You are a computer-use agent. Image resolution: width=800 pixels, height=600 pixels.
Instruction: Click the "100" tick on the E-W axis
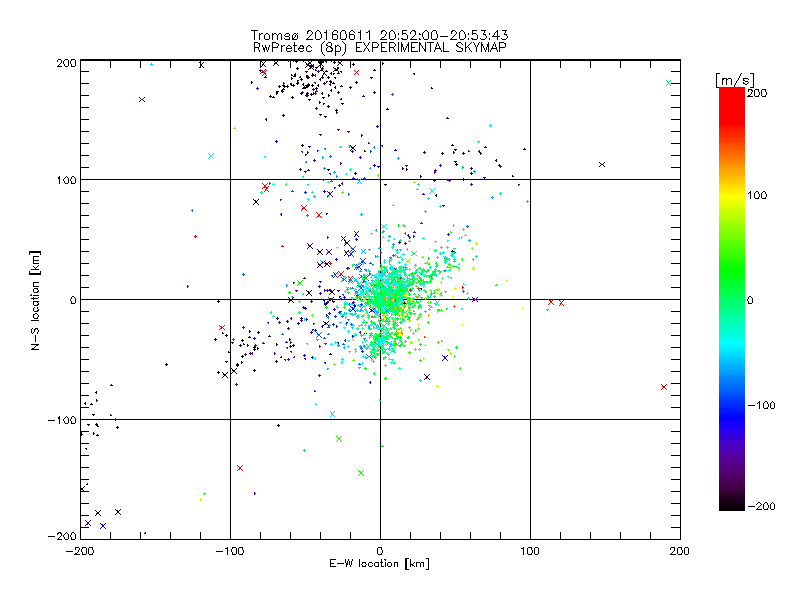click(x=530, y=551)
